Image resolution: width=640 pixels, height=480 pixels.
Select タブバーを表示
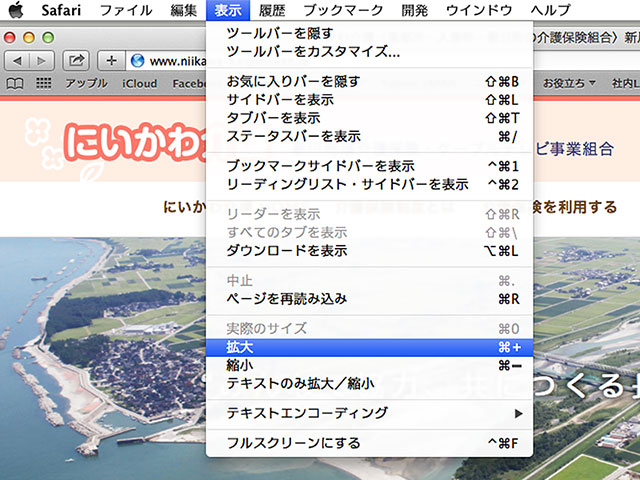tap(369, 118)
